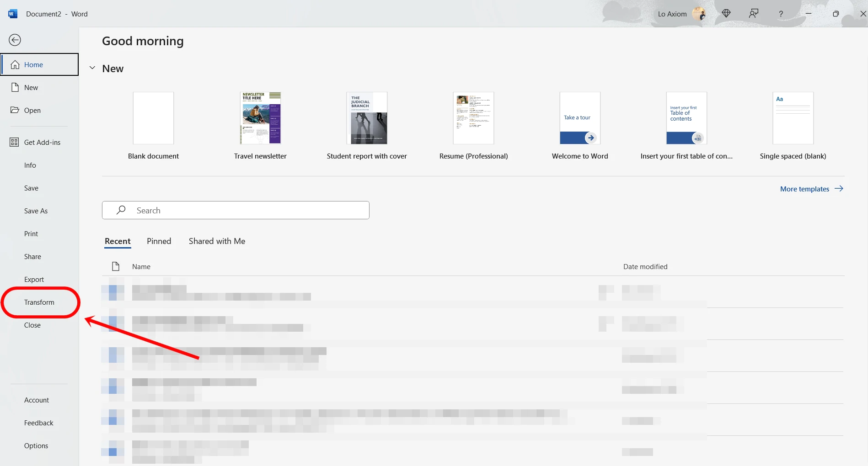Open the Insert your first table of contents template
The width and height of the screenshot is (868, 466).
[x=686, y=126]
